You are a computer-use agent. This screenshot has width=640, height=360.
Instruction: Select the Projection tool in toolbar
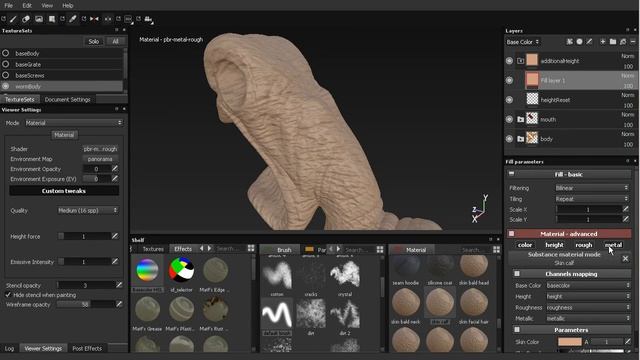pyautogui.click(x=39, y=19)
